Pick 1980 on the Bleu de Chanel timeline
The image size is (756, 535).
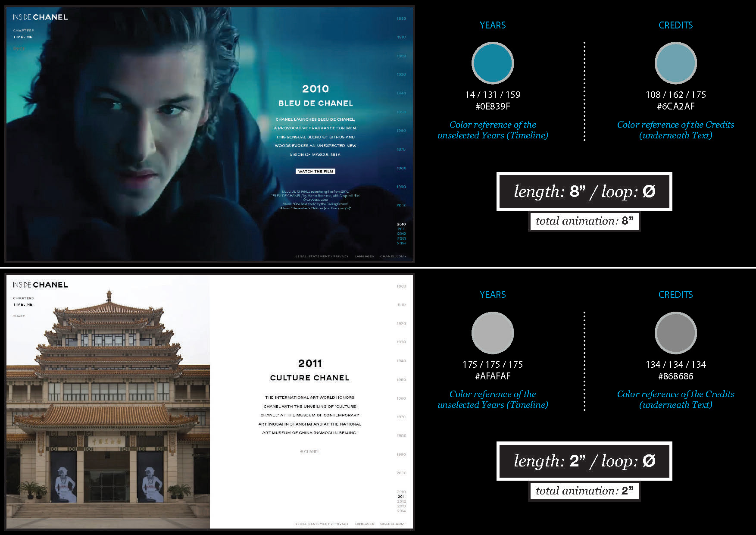401,168
